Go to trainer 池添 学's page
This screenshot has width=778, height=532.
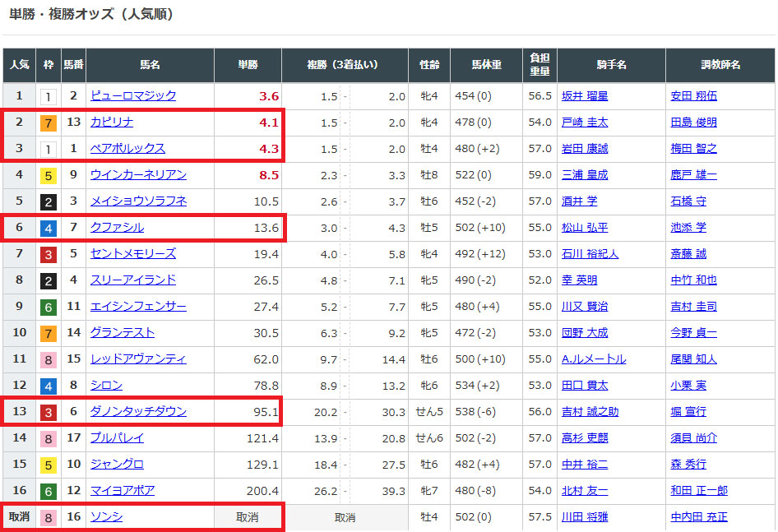[688, 228]
